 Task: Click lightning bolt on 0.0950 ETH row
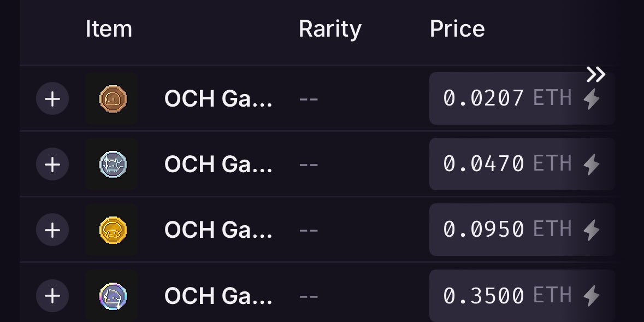coord(592,230)
